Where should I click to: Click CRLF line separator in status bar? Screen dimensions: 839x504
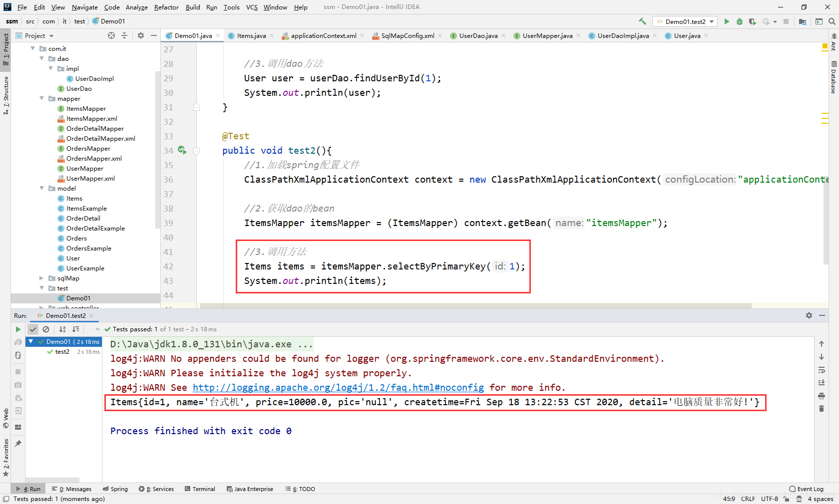748,499
